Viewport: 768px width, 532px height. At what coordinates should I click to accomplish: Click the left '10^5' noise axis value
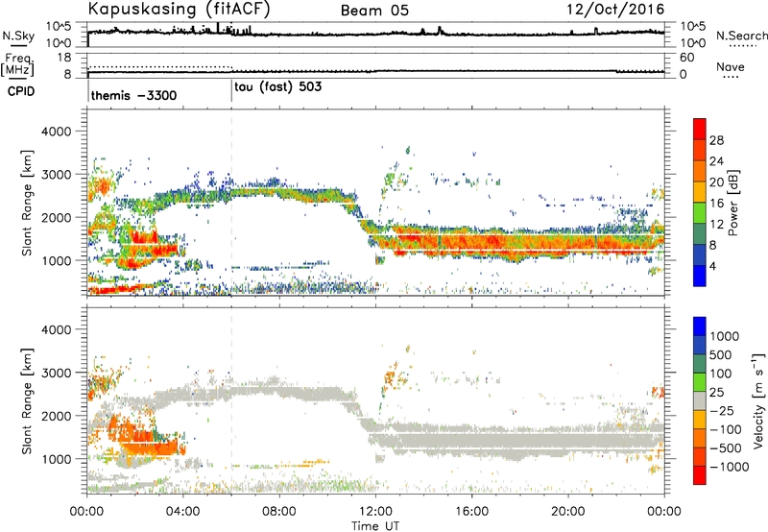click(x=59, y=26)
